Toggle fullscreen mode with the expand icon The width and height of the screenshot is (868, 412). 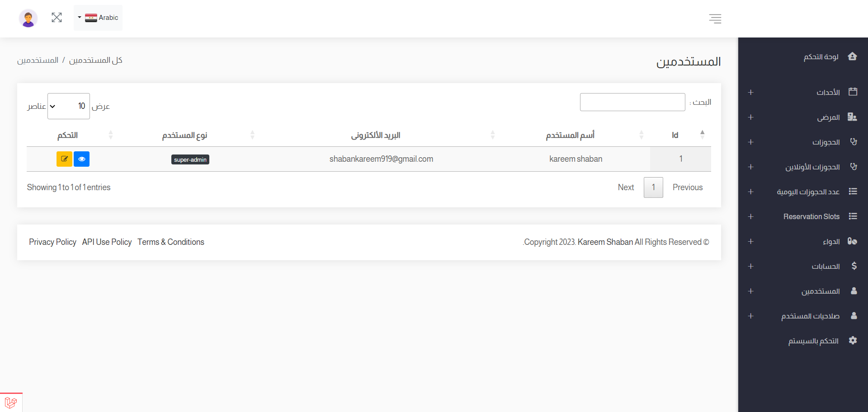(x=57, y=18)
